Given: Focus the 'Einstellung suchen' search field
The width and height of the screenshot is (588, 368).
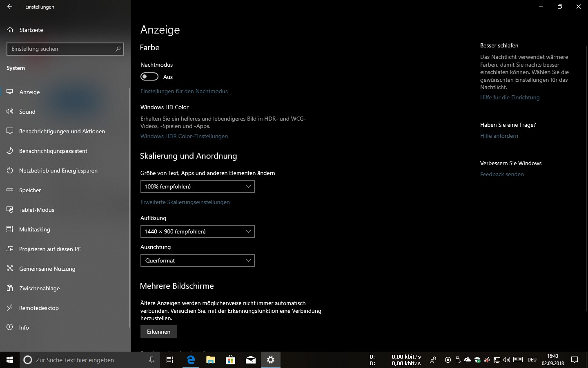Looking at the screenshot, I should (65, 49).
